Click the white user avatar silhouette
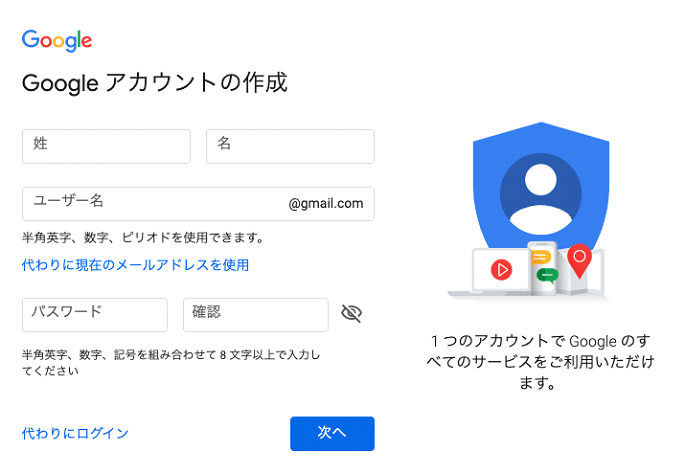 point(541,199)
